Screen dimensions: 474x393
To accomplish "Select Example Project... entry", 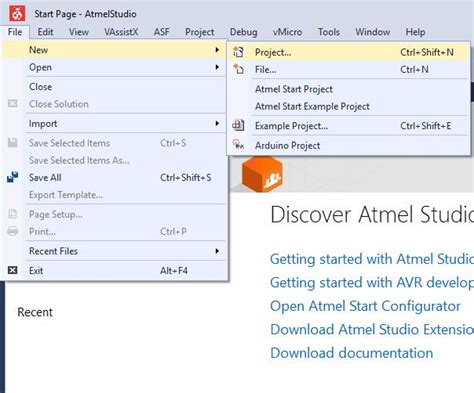I will pos(349,126).
